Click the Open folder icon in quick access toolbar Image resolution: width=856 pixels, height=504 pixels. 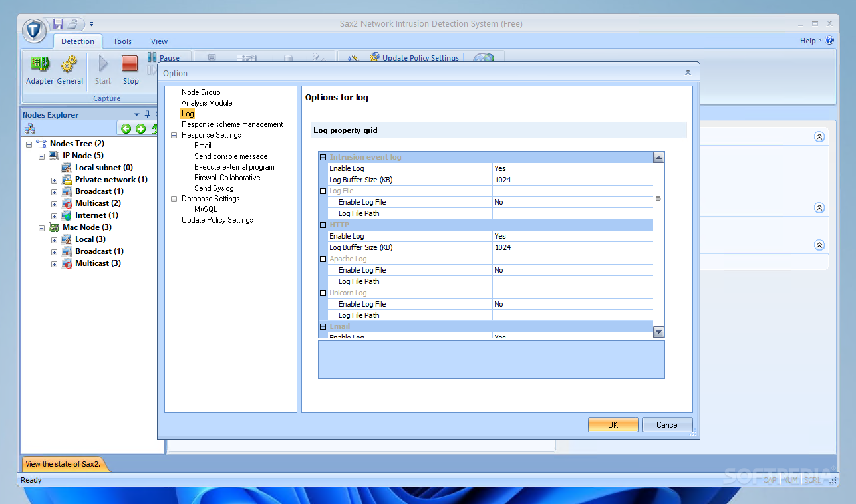click(x=72, y=24)
